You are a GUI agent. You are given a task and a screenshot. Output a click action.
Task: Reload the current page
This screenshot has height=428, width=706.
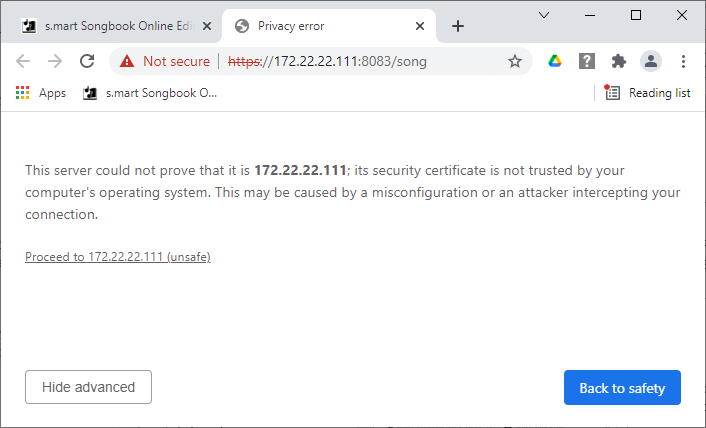(x=87, y=61)
